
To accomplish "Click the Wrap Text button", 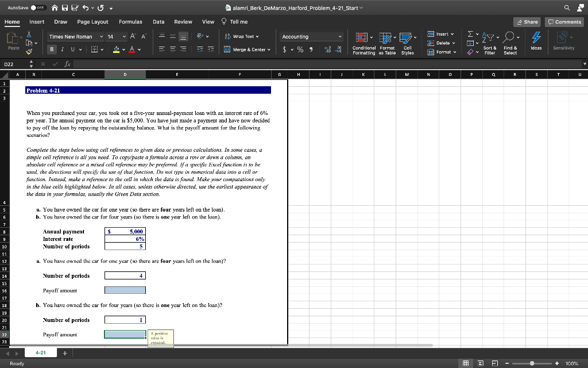I will [242, 36].
